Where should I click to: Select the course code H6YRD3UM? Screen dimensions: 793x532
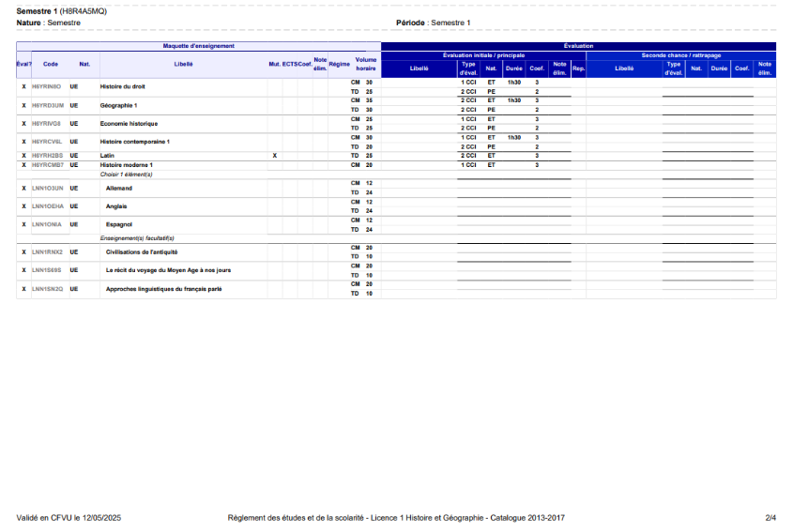pos(48,105)
